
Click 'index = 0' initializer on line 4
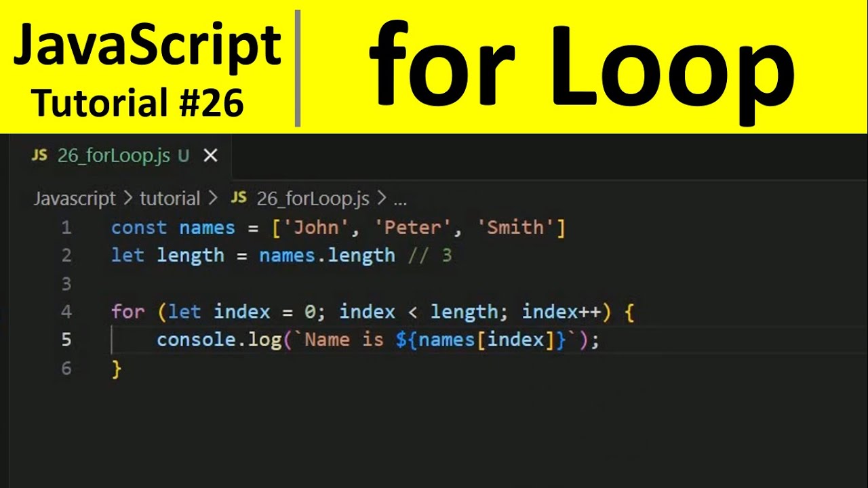[265, 312]
